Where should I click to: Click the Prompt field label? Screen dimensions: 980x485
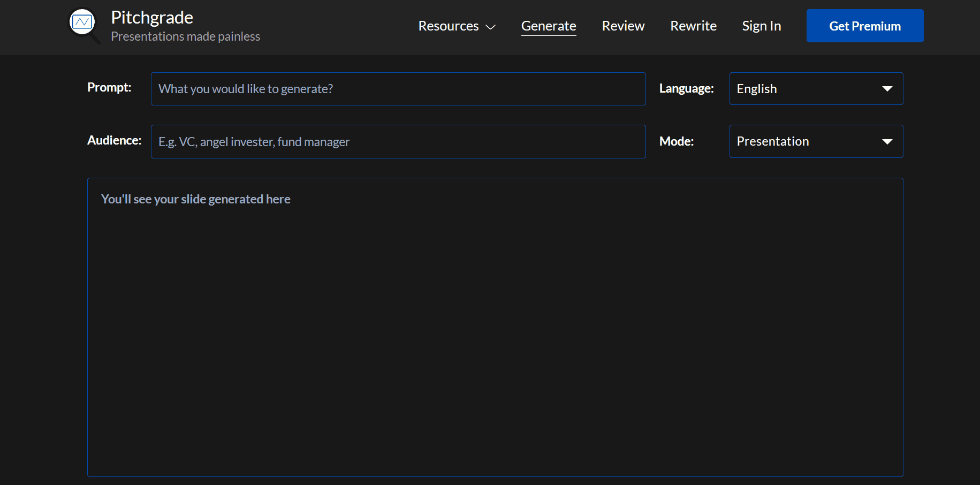109,87
